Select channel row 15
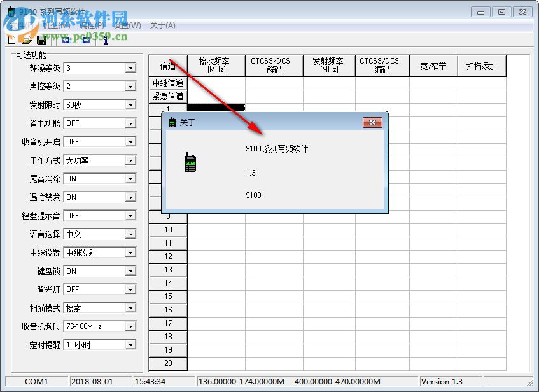Viewport: 539px width, 392px height. coord(168,297)
